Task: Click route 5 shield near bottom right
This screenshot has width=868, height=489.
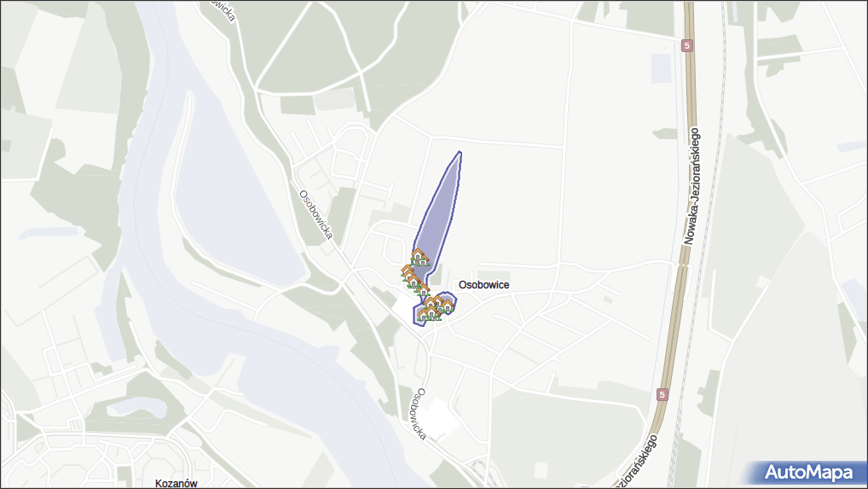Action: (x=663, y=395)
